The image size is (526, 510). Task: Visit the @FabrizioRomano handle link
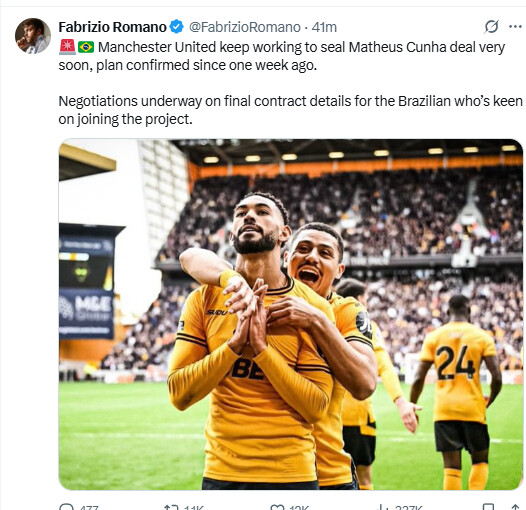point(245,27)
